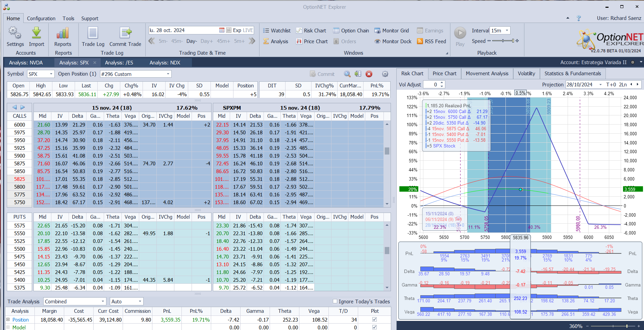Screen dimensions: 644x330
Task: Go to next expiration with right arrow
Action: click(23, 107)
